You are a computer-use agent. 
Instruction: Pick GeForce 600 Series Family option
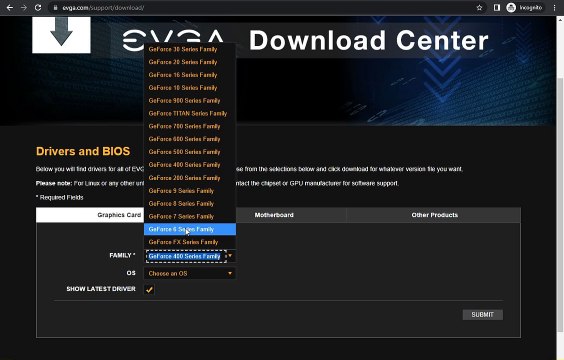[x=190, y=139]
